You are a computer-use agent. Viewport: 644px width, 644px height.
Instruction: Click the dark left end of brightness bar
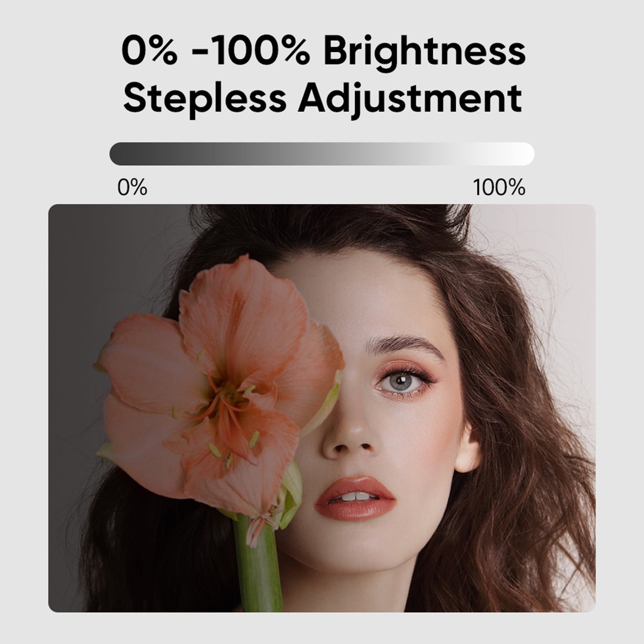click(x=121, y=154)
